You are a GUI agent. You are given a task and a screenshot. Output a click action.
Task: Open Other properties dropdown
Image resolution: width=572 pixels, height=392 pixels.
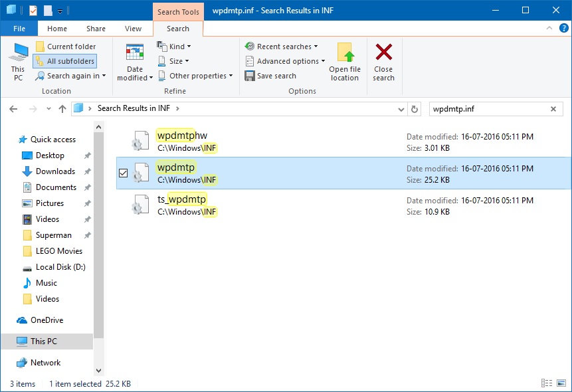(195, 76)
